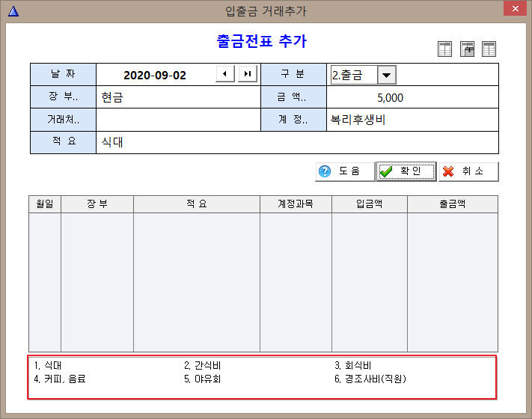Close the 입출금 거래추가 window
Screen dimensions: 532x419
coord(515,8)
